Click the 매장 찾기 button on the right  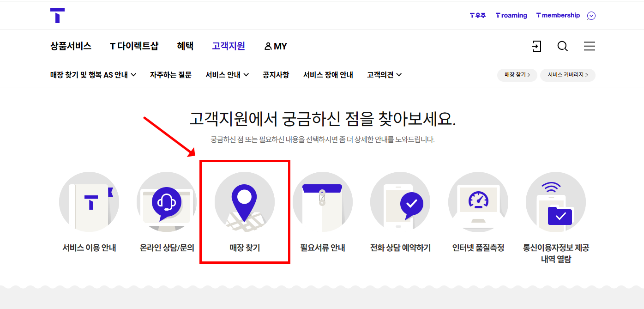(517, 74)
